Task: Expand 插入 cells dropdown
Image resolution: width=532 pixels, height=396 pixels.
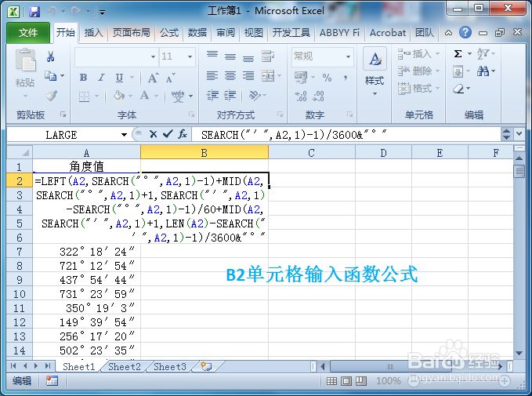Action: [x=438, y=53]
